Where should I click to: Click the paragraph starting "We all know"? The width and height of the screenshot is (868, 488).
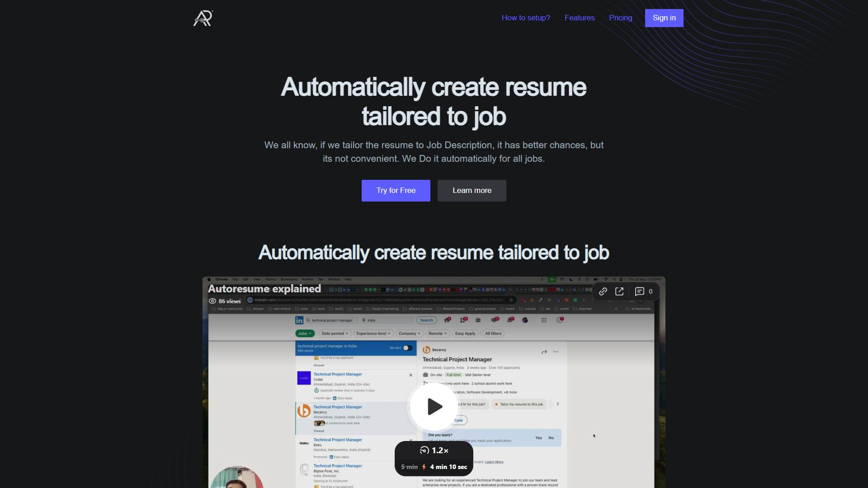pos(434,152)
